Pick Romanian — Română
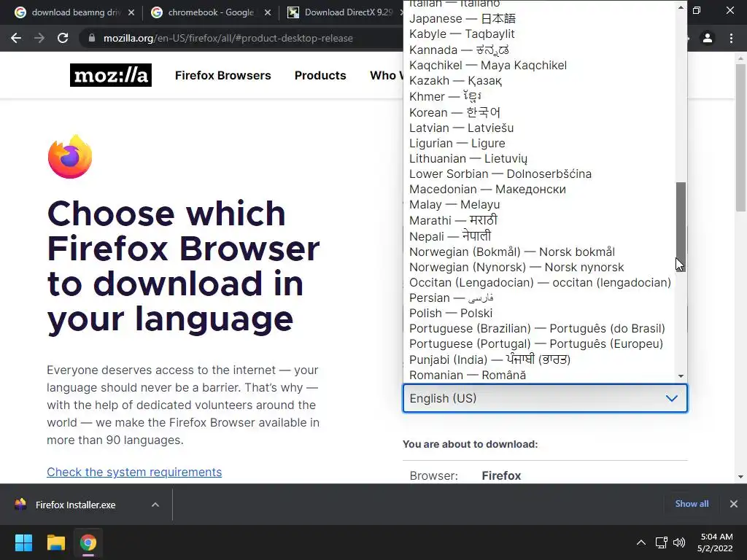This screenshot has width=747, height=560. [x=539, y=375]
